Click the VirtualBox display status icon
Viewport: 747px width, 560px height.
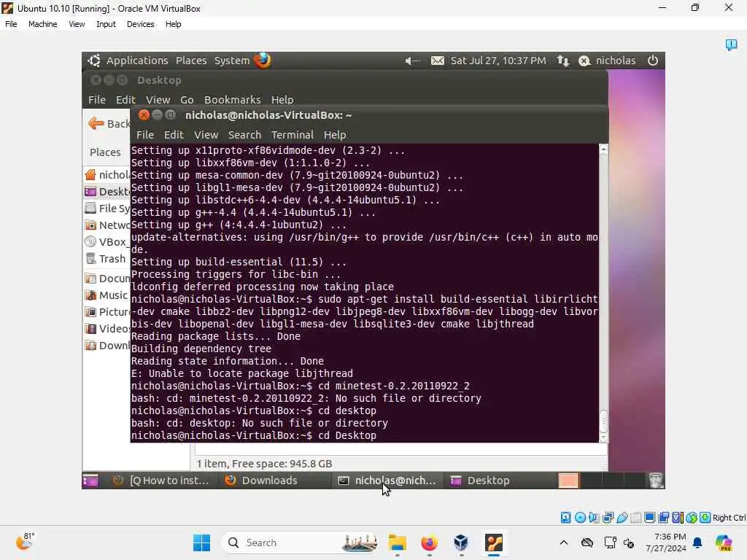[649, 518]
